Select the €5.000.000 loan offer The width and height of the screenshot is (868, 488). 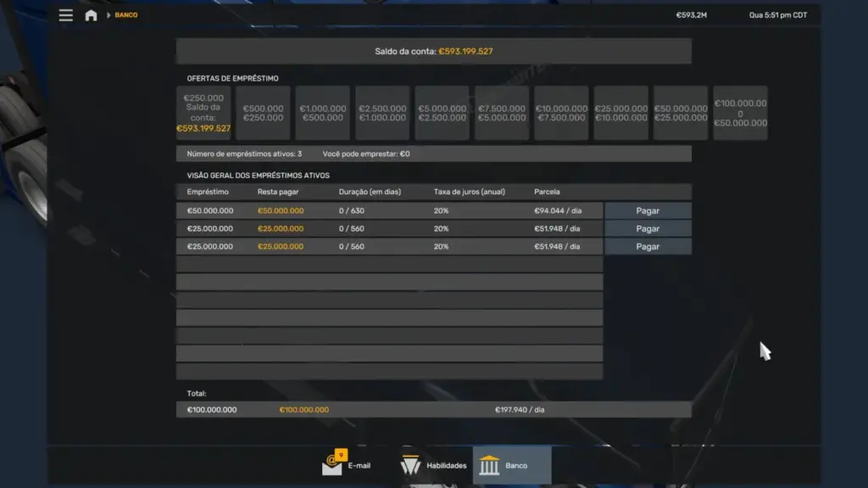point(442,113)
